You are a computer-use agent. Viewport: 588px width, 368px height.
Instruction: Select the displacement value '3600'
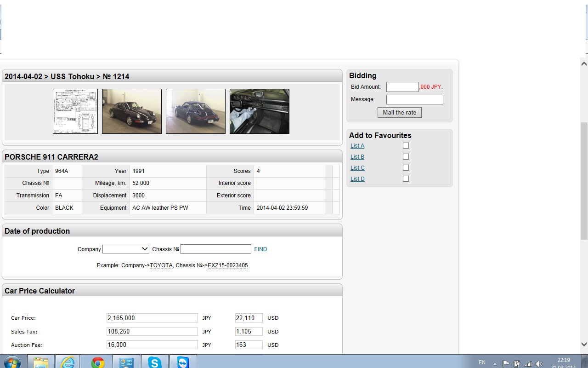138,195
